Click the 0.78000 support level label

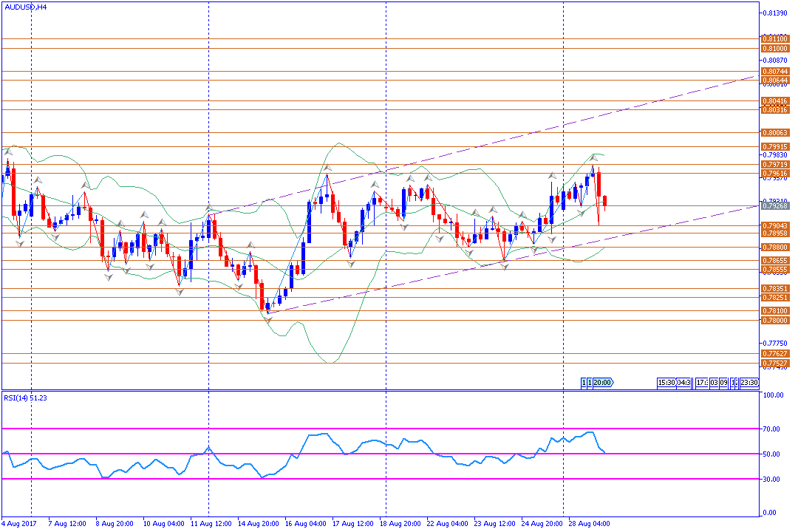tap(774, 321)
